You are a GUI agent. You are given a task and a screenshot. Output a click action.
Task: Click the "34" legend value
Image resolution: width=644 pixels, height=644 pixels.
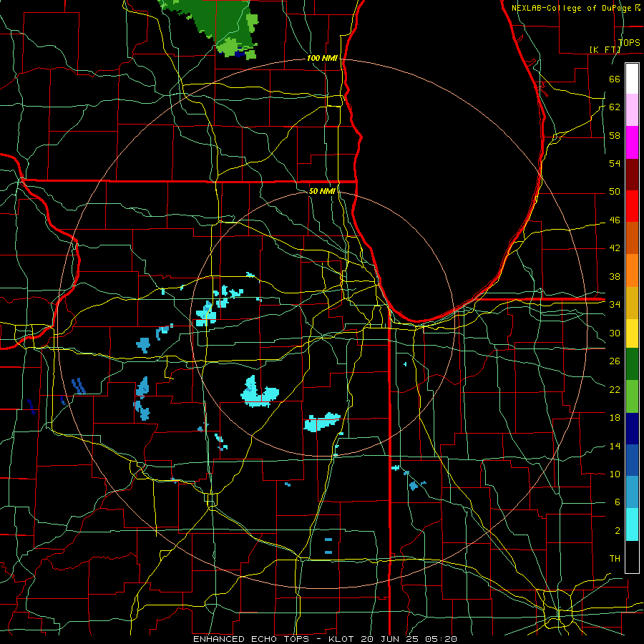click(615, 305)
